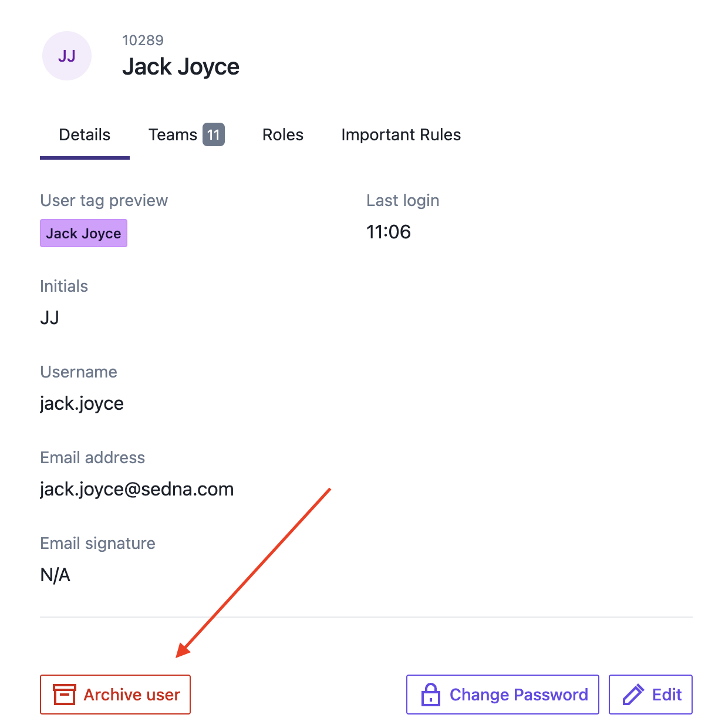The image size is (715, 728).
Task: Click the JJ initials value
Action: pos(49,318)
